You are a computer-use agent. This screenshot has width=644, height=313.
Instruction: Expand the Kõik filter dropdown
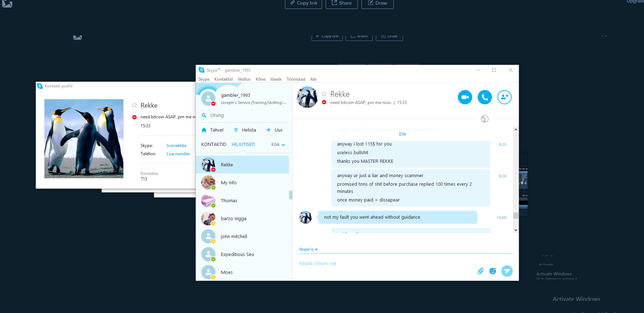click(278, 145)
